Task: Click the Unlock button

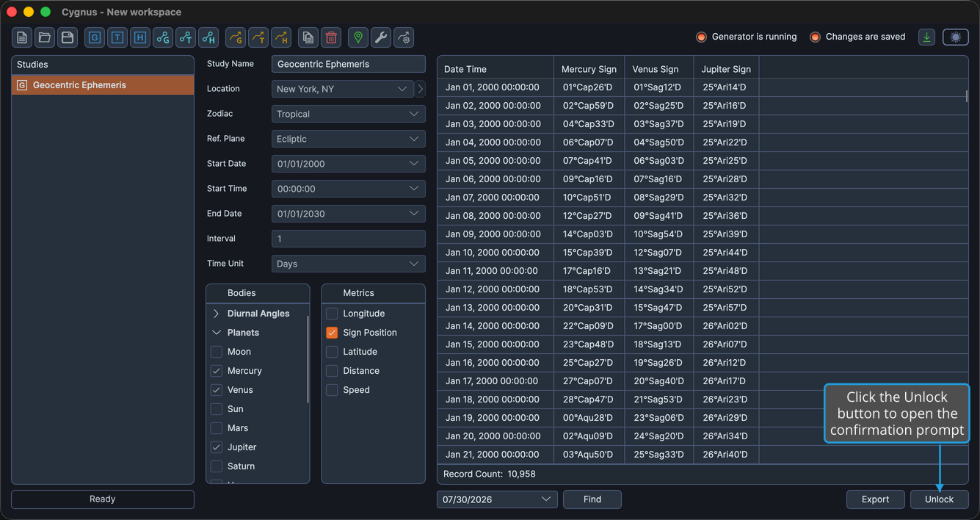Action: click(940, 499)
